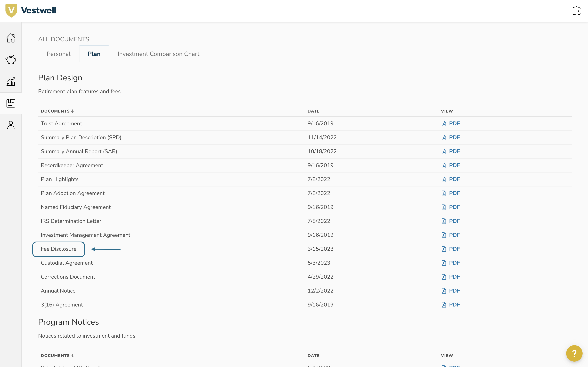Viewport: 588px width, 367px height.
Task: Sort Plan Design by Documents column arrow
Action: tap(72, 111)
